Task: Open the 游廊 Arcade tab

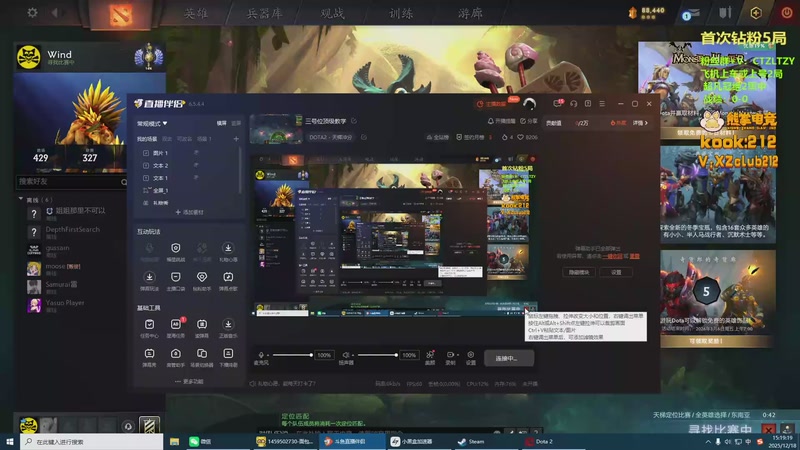Action: click(470, 13)
